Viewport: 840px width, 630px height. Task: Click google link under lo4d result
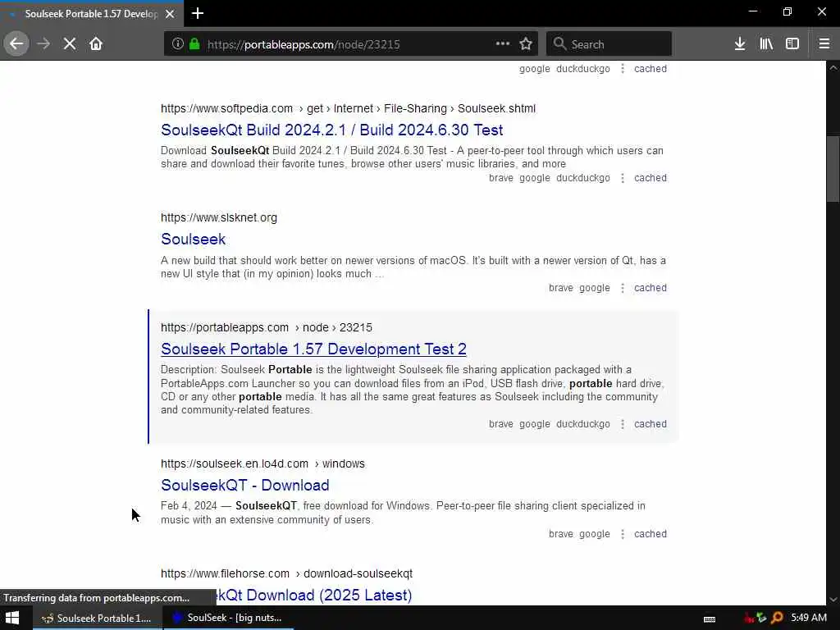coord(595,533)
